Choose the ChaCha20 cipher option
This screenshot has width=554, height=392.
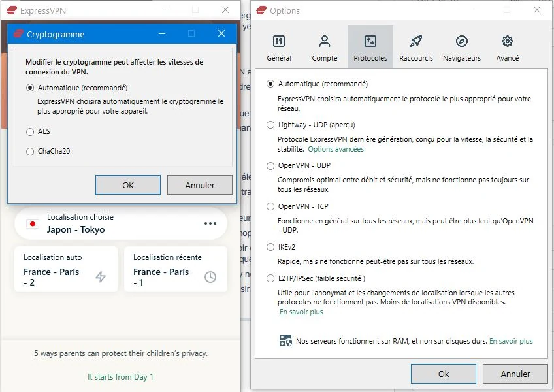(30, 152)
